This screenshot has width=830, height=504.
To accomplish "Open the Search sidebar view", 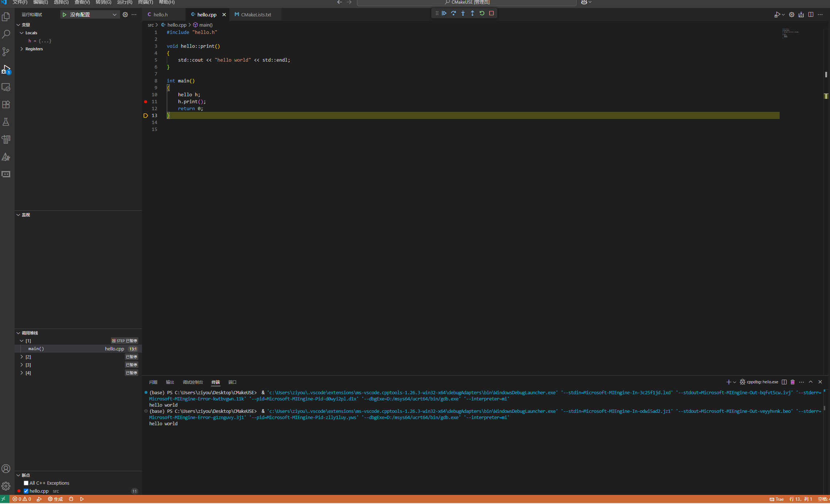I will click(x=6, y=34).
